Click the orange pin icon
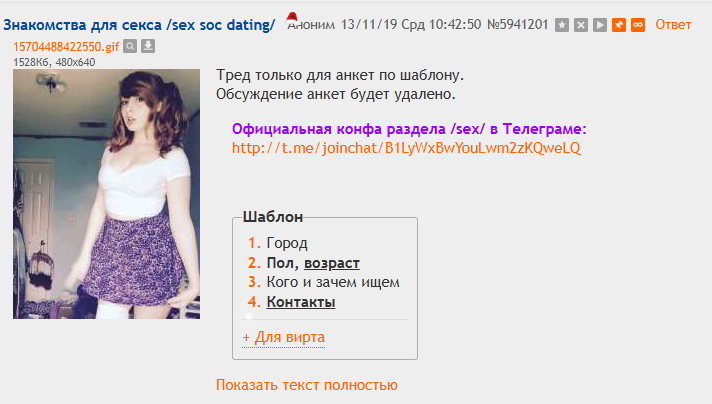The width and height of the screenshot is (712, 404). click(x=619, y=25)
